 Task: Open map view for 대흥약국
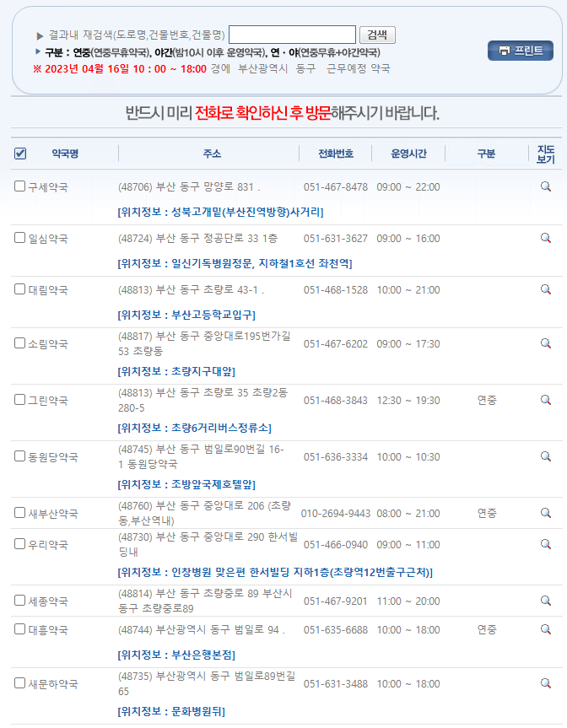pos(546,629)
